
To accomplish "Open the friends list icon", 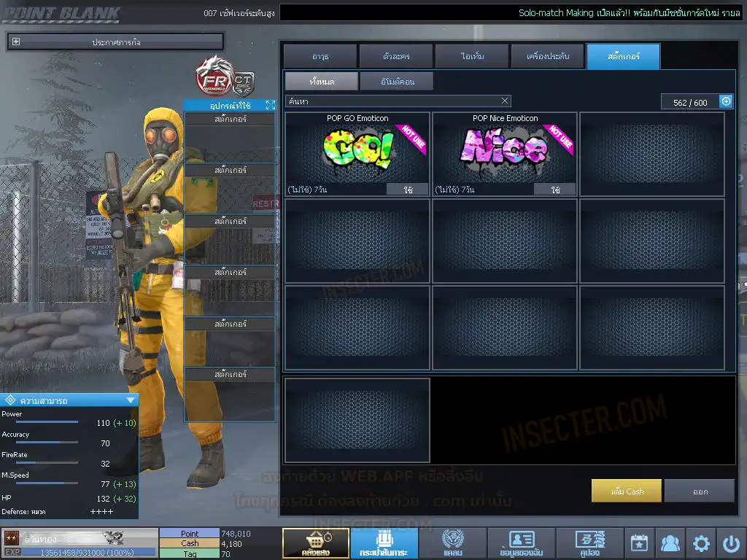I will (670, 543).
